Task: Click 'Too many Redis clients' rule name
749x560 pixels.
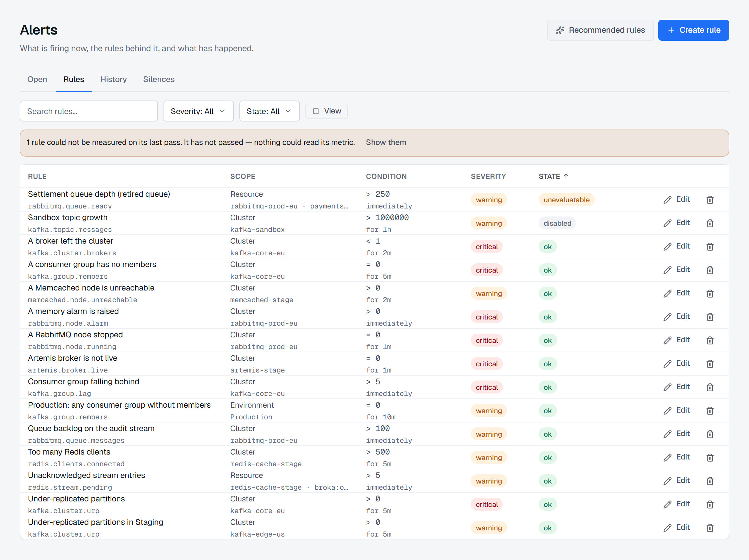Action: (x=69, y=452)
